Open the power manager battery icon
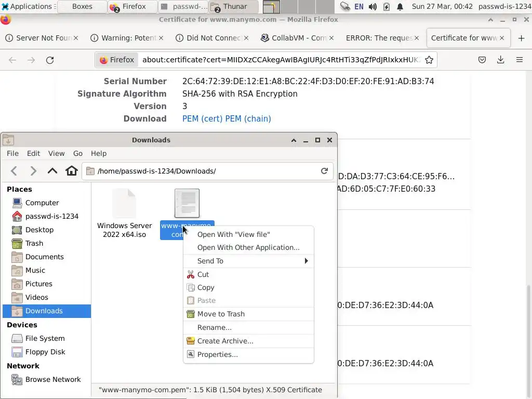Image resolution: width=532 pixels, height=399 pixels. [x=387, y=6]
